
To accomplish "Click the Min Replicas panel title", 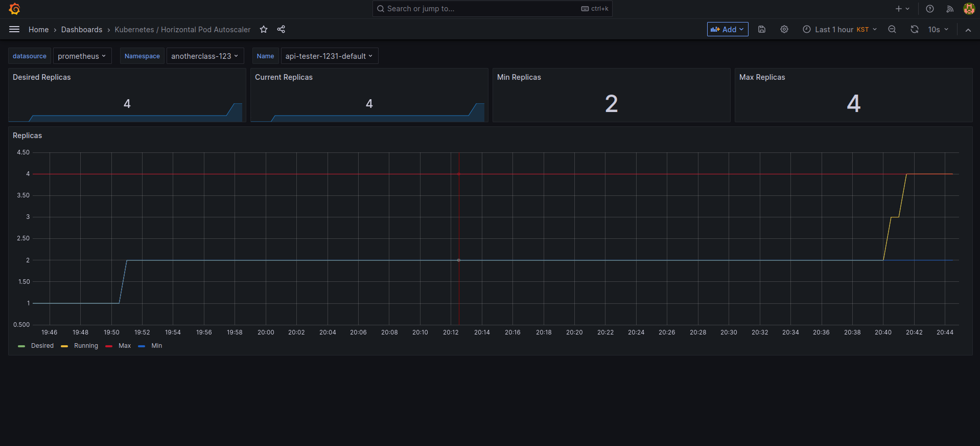I will [519, 77].
